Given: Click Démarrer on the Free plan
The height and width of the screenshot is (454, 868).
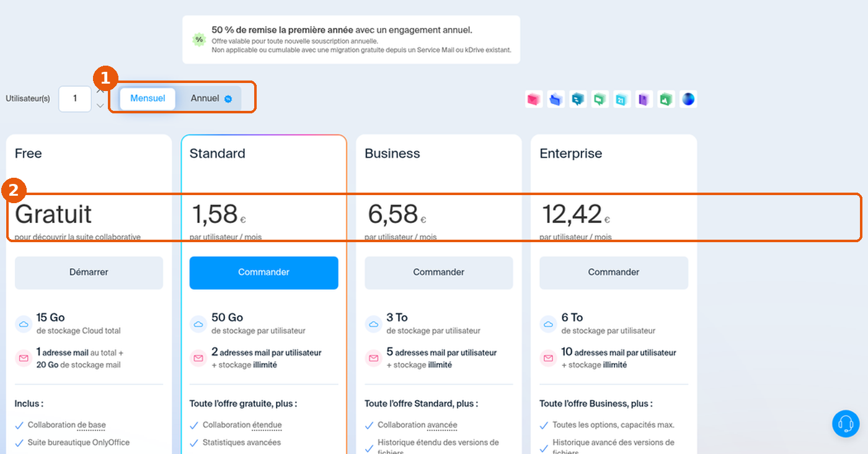Looking at the screenshot, I should tap(89, 273).
